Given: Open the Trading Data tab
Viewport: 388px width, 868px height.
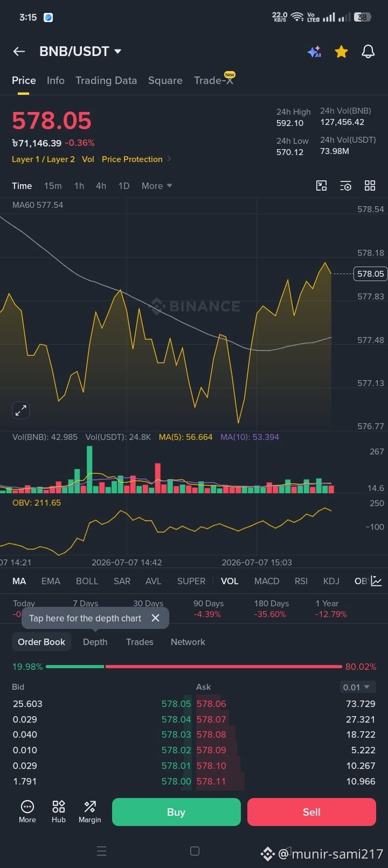Looking at the screenshot, I should [x=106, y=80].
